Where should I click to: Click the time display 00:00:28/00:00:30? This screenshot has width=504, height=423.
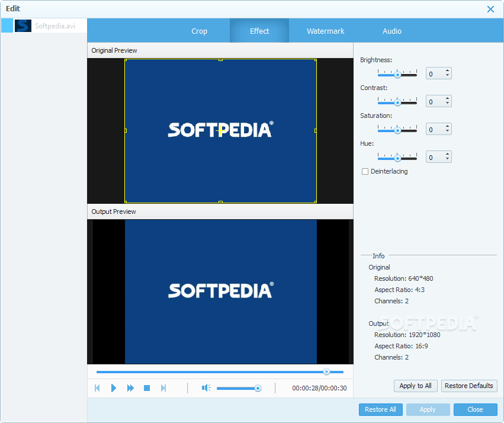(319, 388)
